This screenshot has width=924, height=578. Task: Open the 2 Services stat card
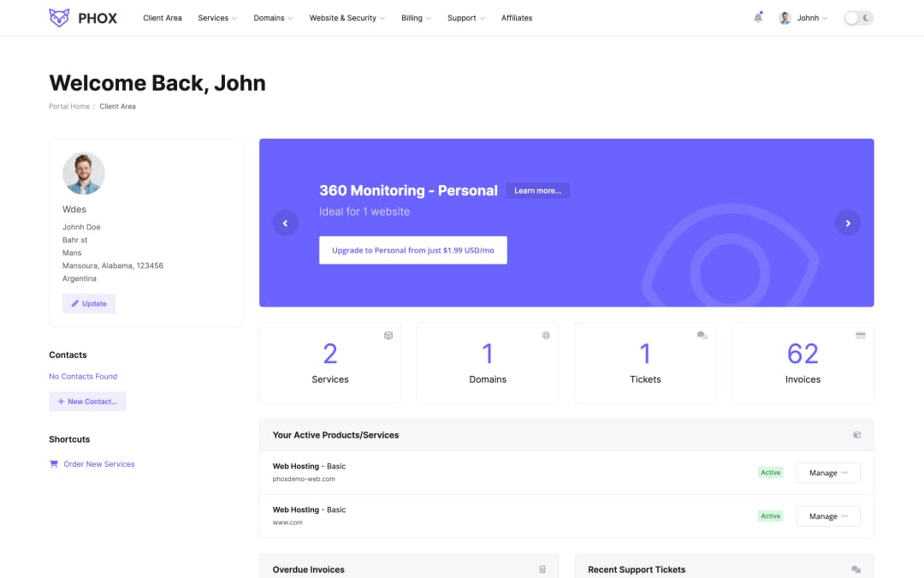pyautogui.click(x=330, y=363)
